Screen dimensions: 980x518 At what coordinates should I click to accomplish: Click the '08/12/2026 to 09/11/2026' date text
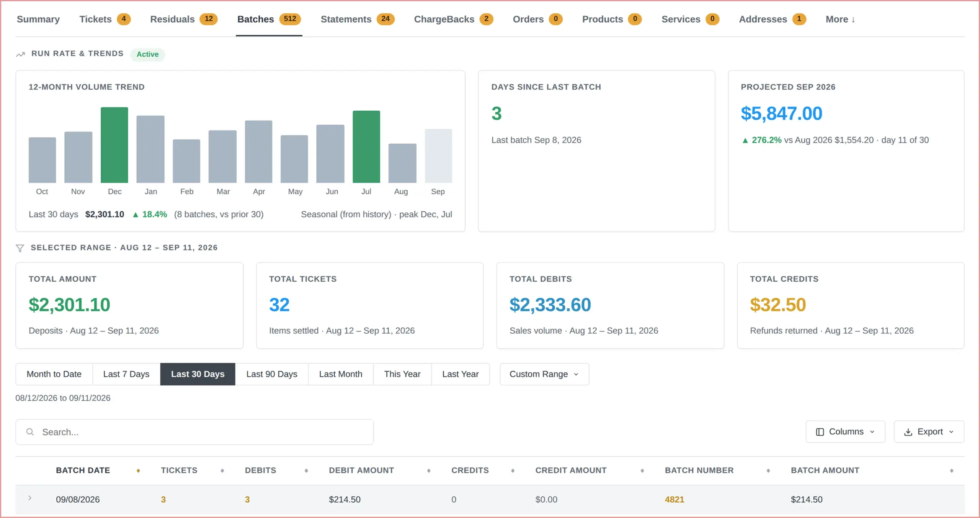[63, 398]
